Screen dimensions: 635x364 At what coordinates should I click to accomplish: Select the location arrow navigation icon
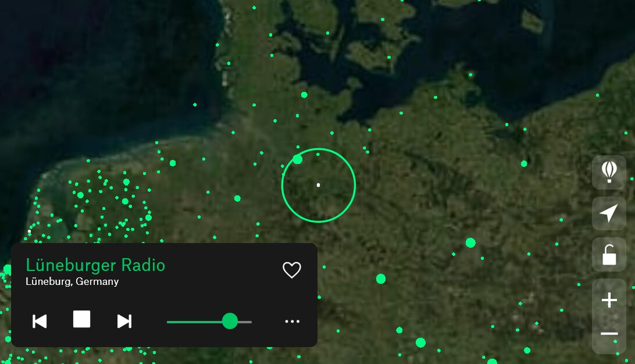(x=608, y=213)
